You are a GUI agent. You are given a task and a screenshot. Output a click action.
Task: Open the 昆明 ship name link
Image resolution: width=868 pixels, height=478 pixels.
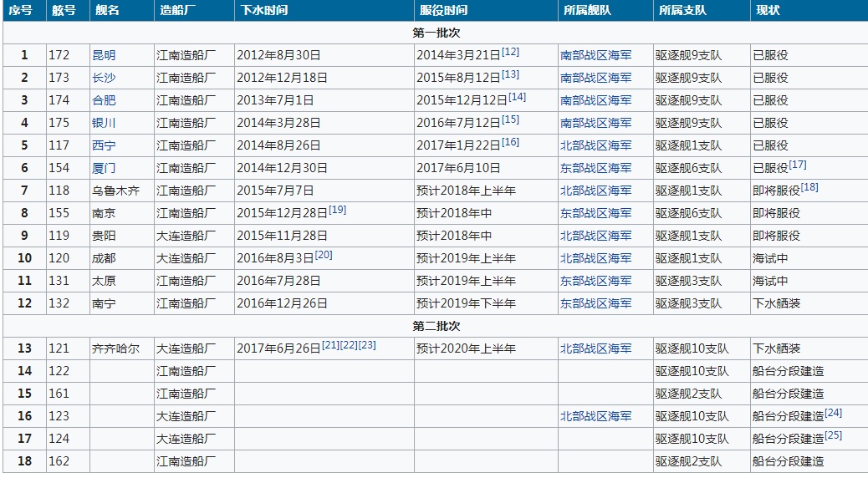pos(104,55)
